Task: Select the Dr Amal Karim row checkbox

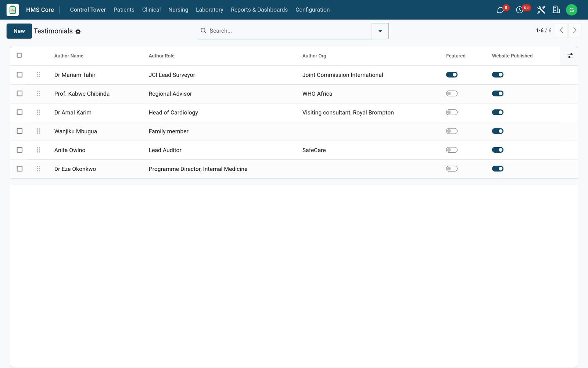Action: pyautogui.click(x=19, y=112)
